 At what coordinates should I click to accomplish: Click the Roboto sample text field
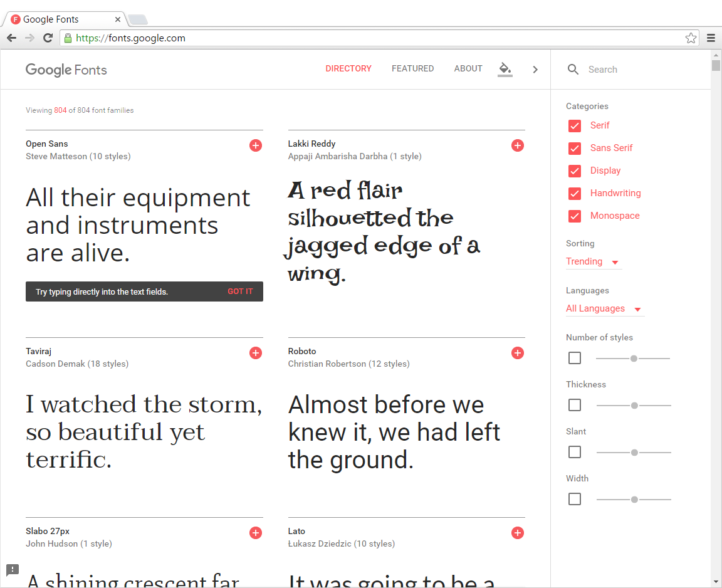tap(394, 432)
